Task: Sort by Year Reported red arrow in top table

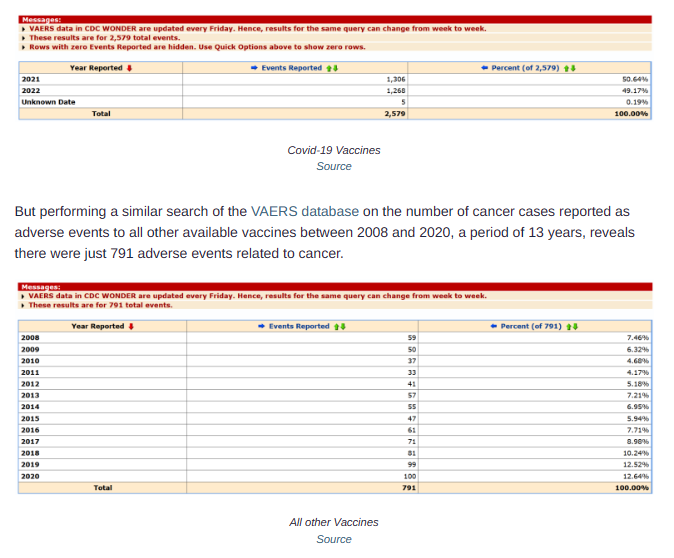Action: pos(129,68)
